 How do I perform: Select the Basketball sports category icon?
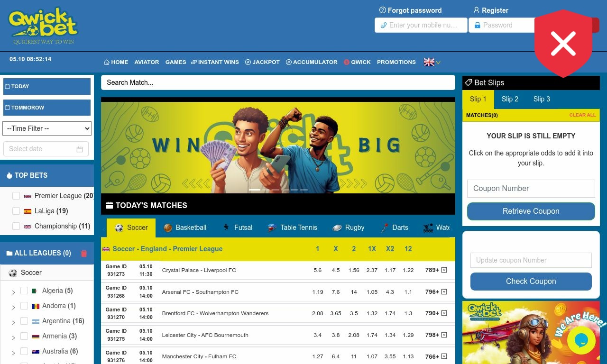(x=167, y=227)
